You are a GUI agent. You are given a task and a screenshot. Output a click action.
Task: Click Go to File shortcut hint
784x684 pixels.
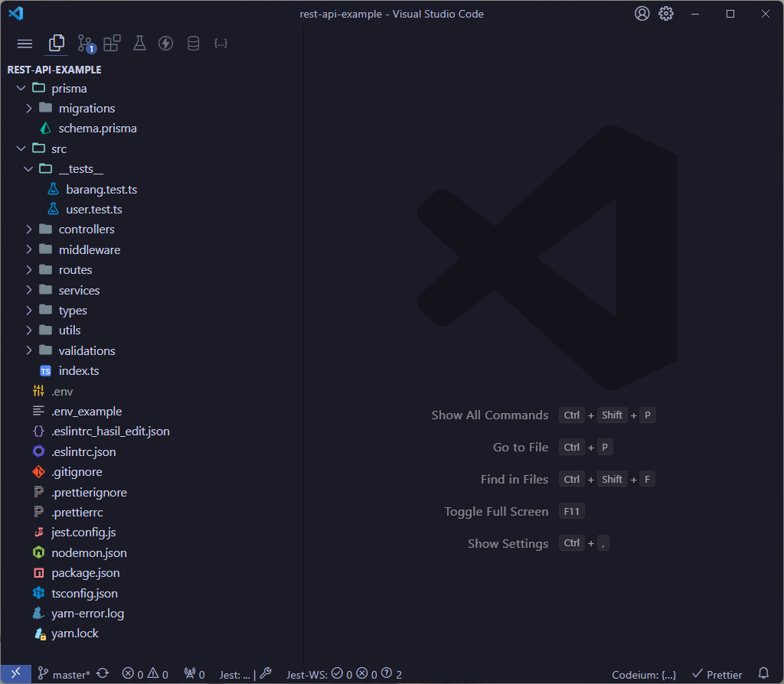[553, 447]
